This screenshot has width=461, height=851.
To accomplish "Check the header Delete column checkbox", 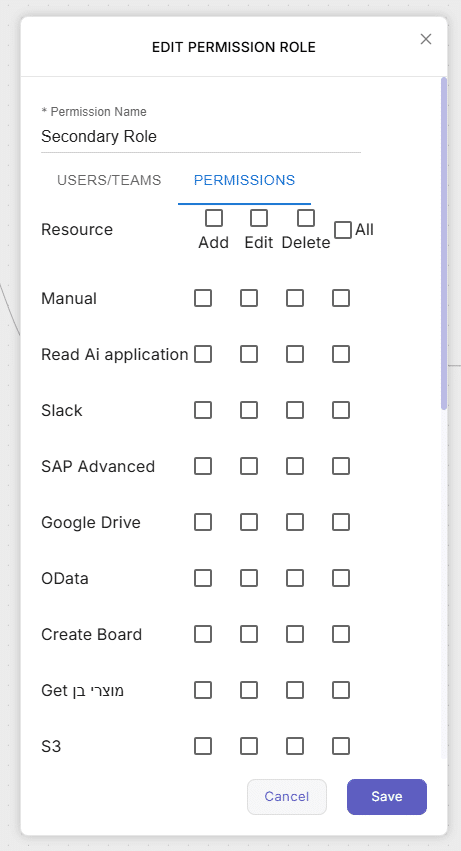I will click(306, 218).
